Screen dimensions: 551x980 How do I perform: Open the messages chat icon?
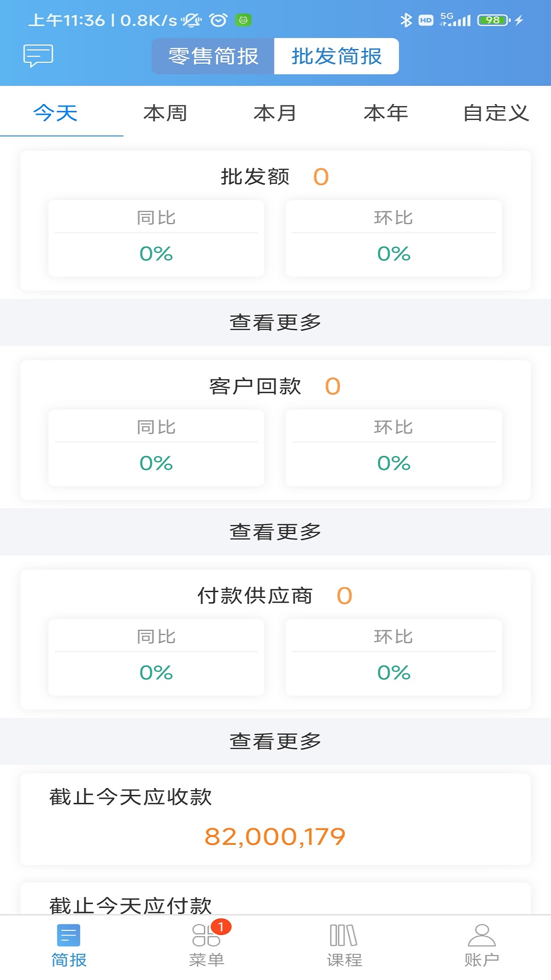click(38, 55)
